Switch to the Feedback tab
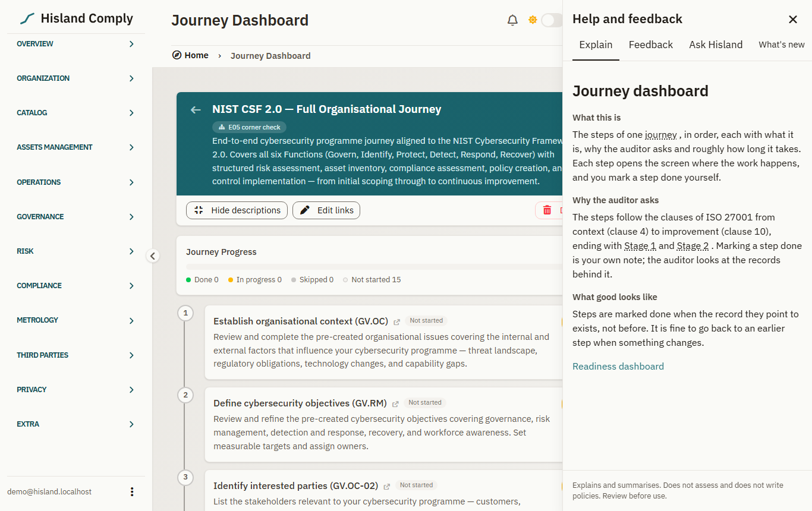This screenshot has width=812, height=511. pos(651,45)
